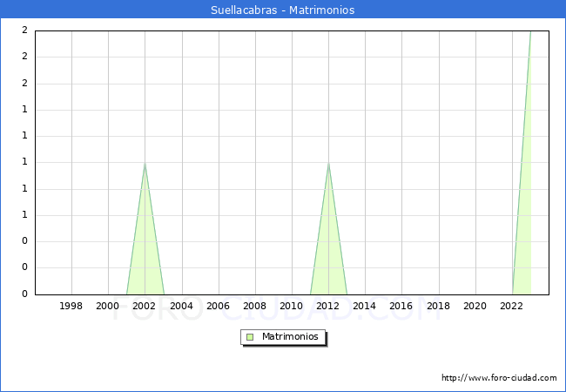Select the 2008 x-axis label
The image size is (566, 392).
coord(254,306)
